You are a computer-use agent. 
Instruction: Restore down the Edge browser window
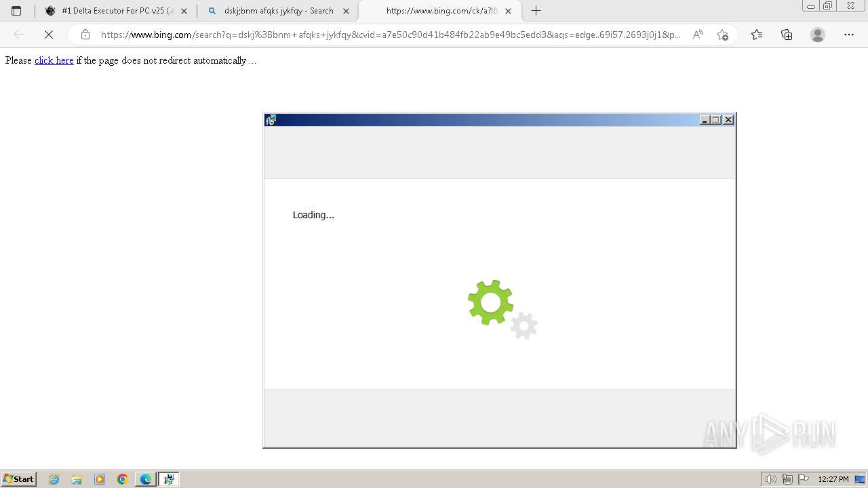[828, 6]
